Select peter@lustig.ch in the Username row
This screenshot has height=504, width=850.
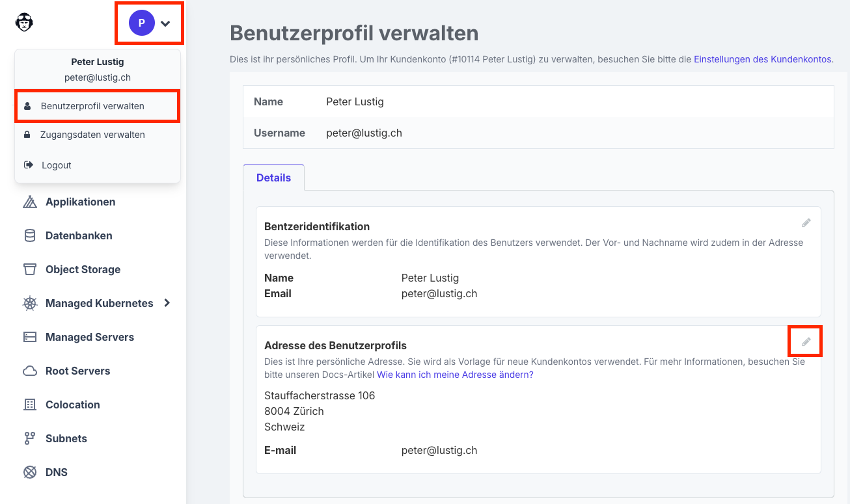(x=364, y=133)
